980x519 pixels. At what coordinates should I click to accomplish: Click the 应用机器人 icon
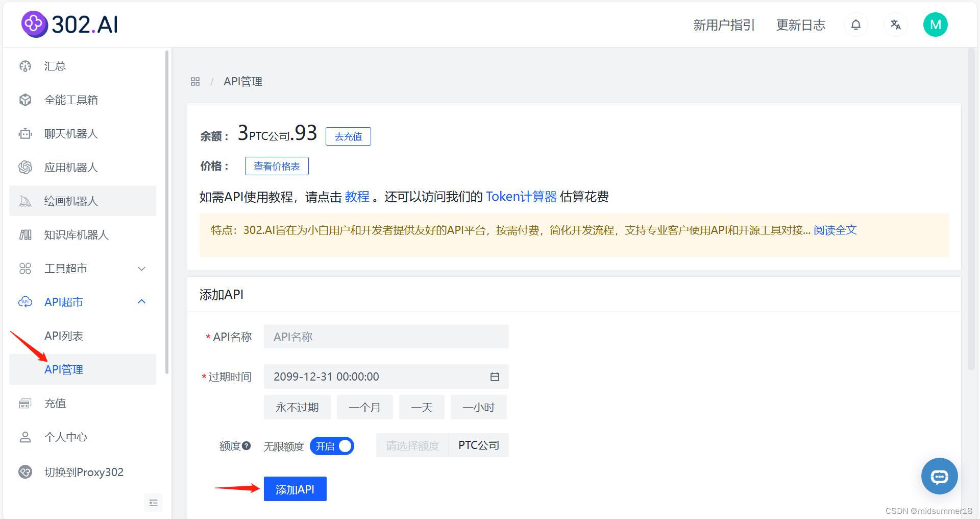tap(25, 167)
